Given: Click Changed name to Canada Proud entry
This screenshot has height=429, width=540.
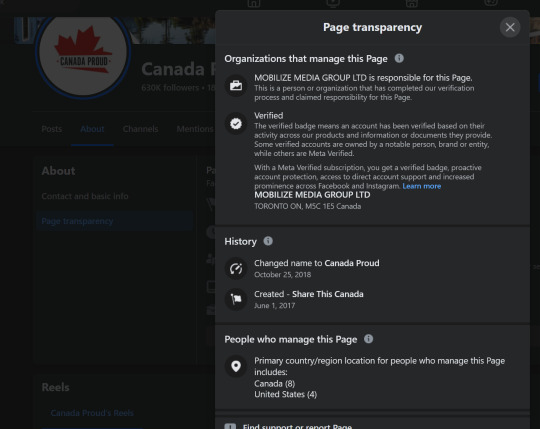Looking at the screenshot, I should 316,263.
